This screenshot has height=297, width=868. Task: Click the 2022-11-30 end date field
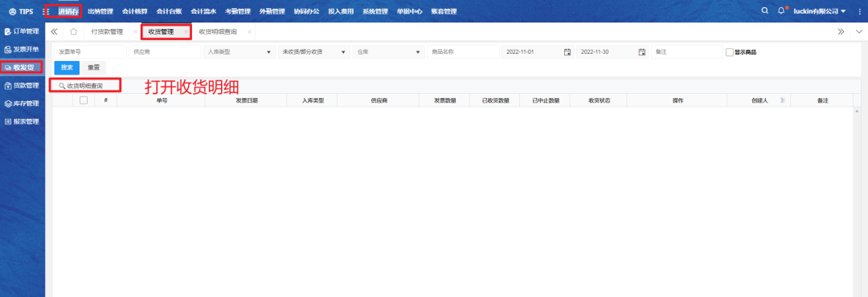pyautogui.click(x=612, y=52)
